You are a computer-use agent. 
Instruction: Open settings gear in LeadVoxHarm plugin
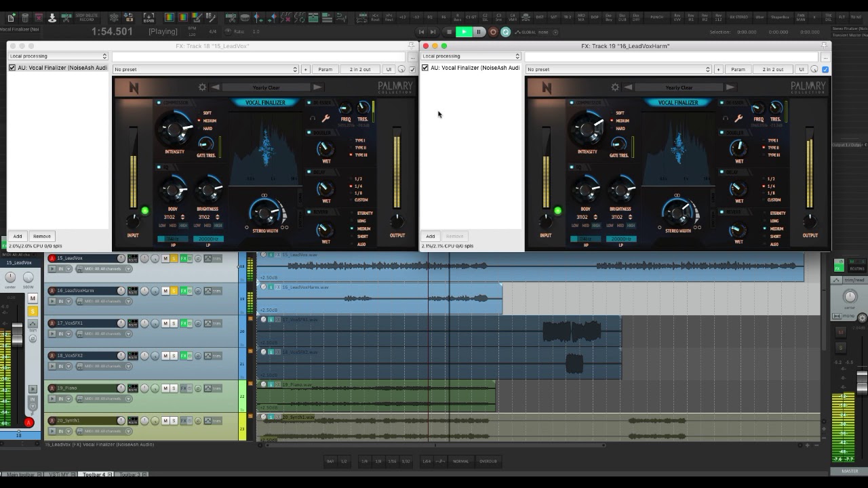coord(615,87)
